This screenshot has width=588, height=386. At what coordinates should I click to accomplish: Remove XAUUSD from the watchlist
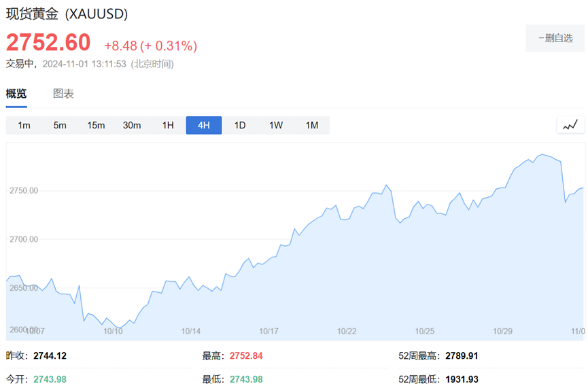click(x=555, y=38)
